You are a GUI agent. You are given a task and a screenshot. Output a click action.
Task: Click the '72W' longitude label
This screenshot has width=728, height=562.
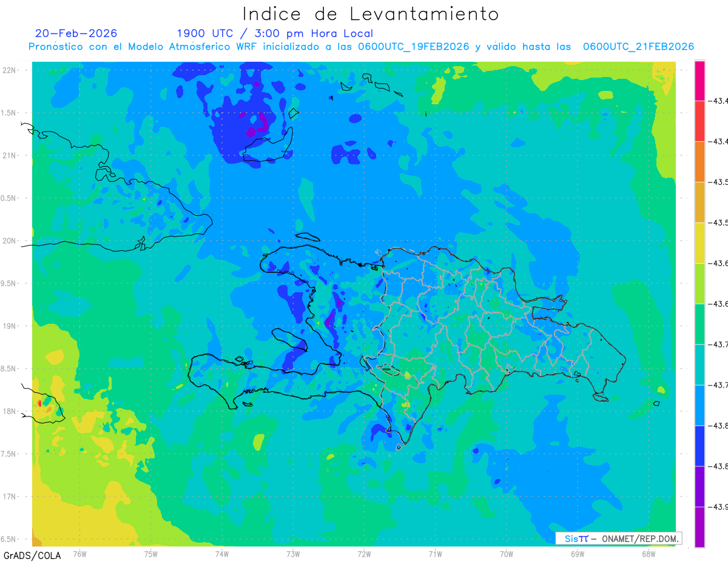[364, 554]
